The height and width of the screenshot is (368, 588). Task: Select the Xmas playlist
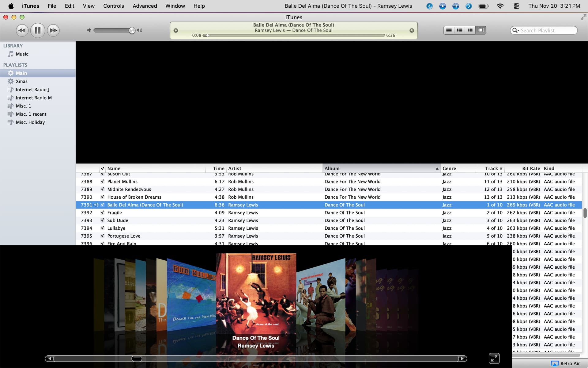(21, 81)
